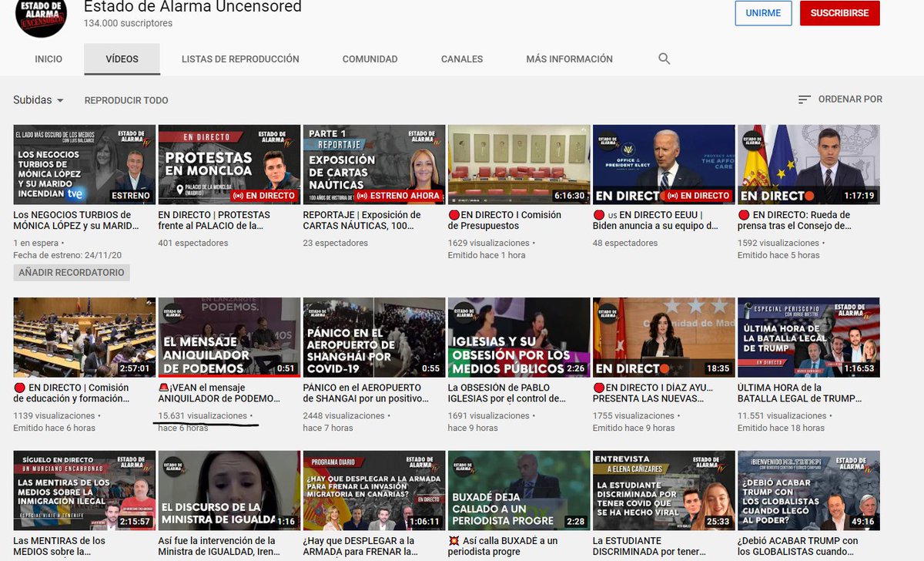Viewport: 924px width, 561px height.
Task: Open the 1:17:19 Rueda de prensa thumbnail
Action: (808, 165)
